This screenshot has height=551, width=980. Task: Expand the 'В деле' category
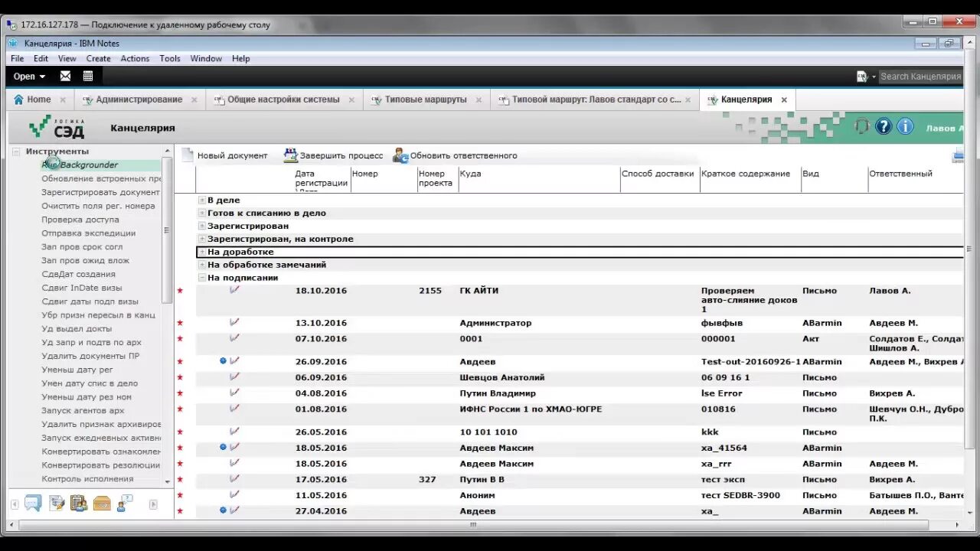(x=202, y=201)
